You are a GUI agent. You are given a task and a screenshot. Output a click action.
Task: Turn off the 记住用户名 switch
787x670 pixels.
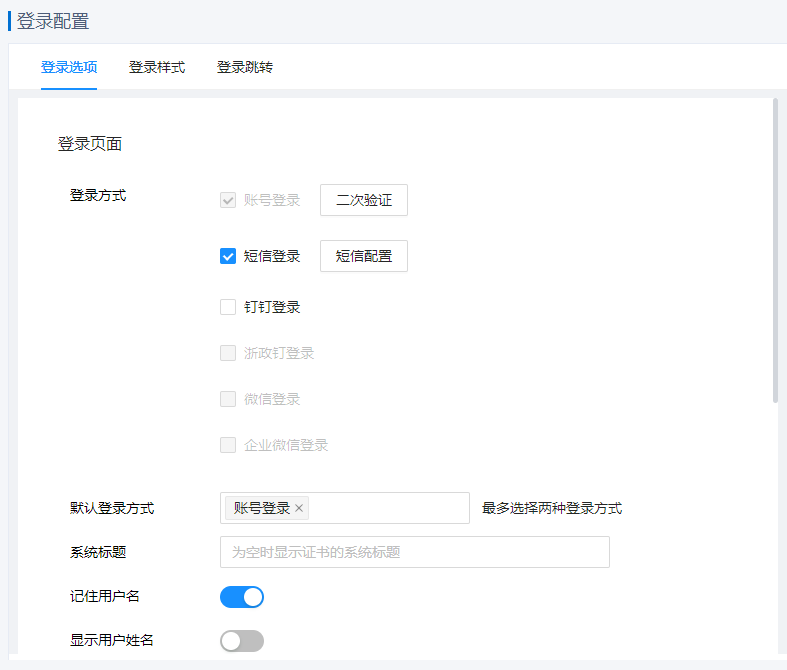(x=242, y=597)
